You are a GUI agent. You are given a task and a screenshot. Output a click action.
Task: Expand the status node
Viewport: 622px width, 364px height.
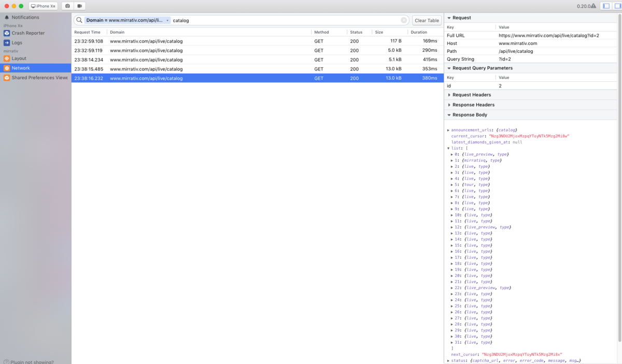click(x=448, y=360)
